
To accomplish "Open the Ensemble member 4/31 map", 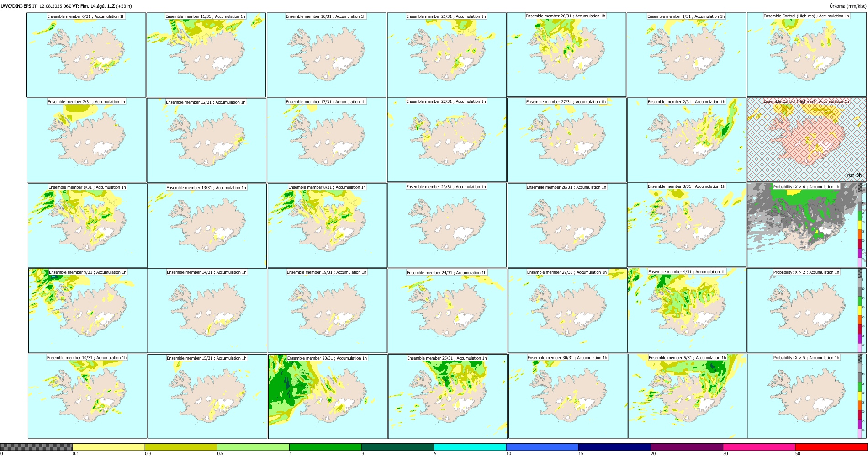I will [x=687, y=310].
